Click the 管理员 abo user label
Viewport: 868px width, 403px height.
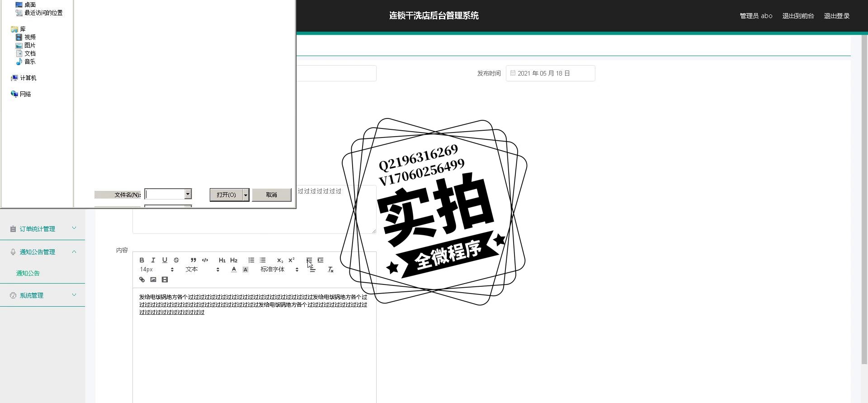tap(756, 16)
